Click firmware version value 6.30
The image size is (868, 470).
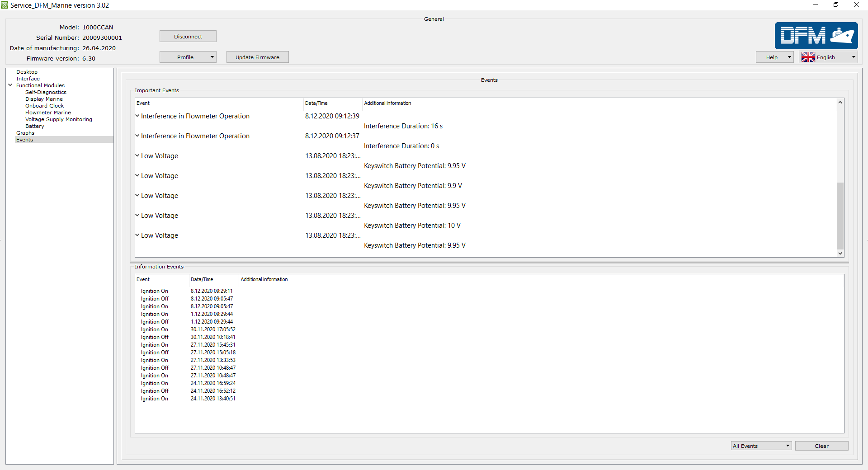click(89, 59)
